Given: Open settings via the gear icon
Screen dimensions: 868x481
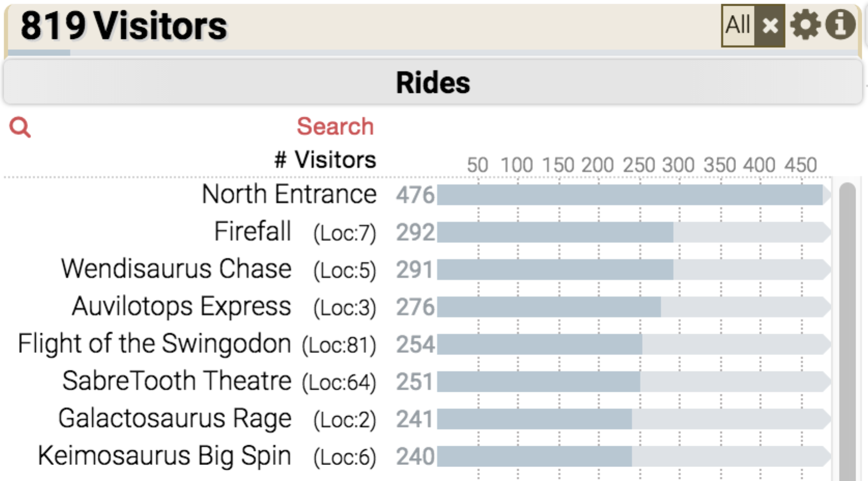Looking at the screenshot, I should point(805,25).
